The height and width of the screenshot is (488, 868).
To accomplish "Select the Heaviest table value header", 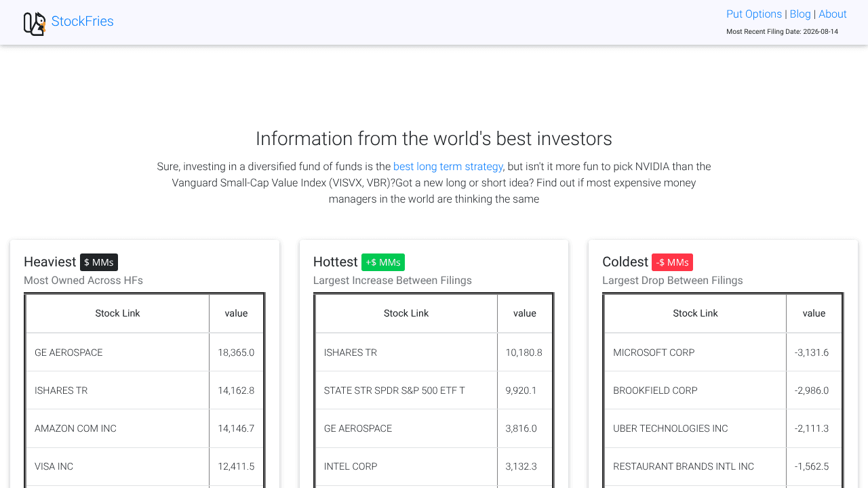I will pyautogui.click(x=237, y=313).
